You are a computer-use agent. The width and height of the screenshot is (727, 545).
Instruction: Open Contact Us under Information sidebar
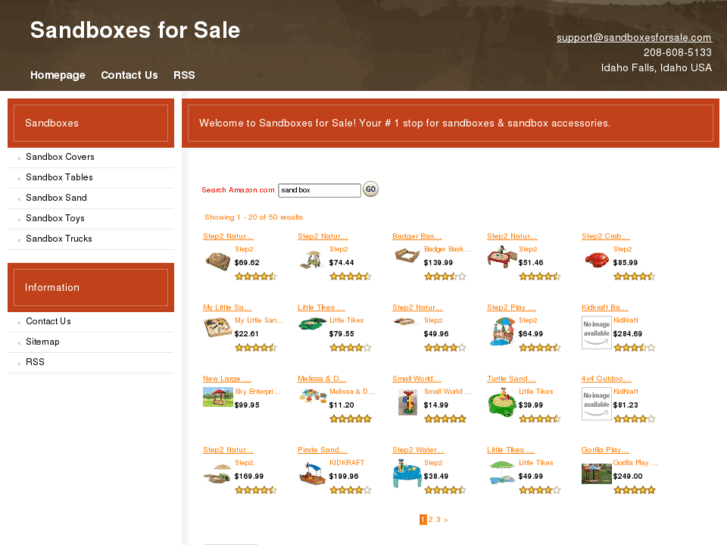(48, 321)
